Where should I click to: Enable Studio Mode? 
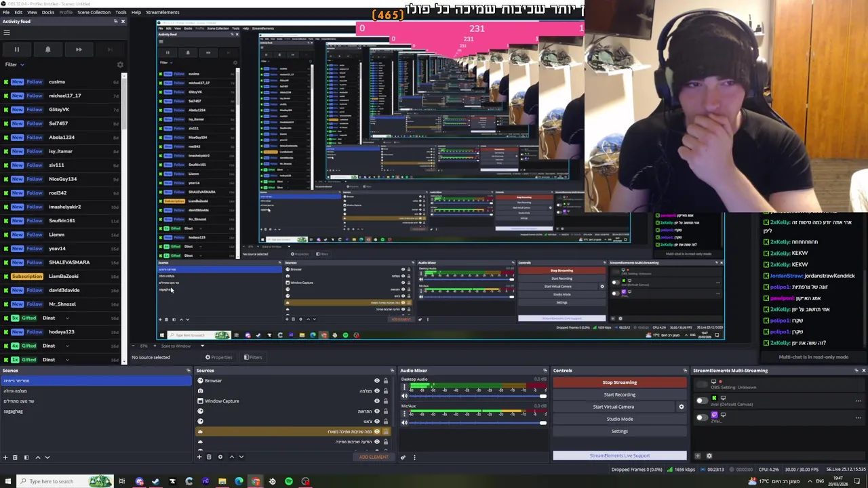pyautogui.click(x=620, y=419)
